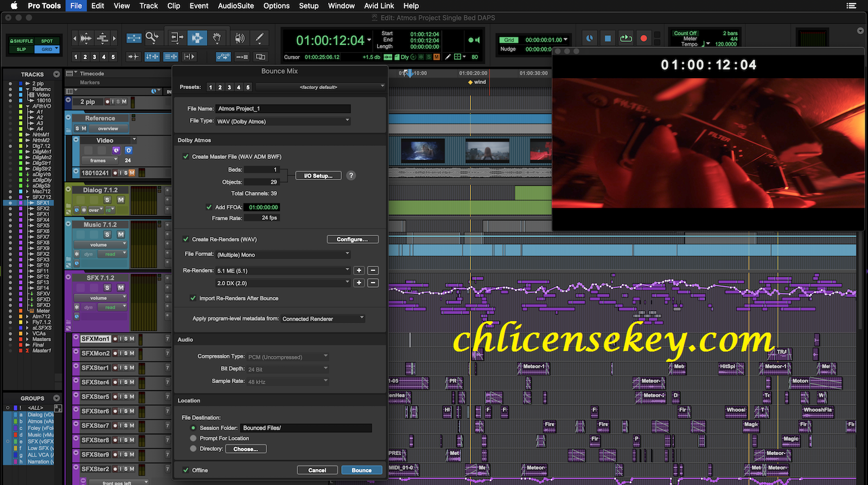The width and height of the screenshot is (868, 485).
Task: Click the track height zoom icon
Action: [x=103, y=38]
